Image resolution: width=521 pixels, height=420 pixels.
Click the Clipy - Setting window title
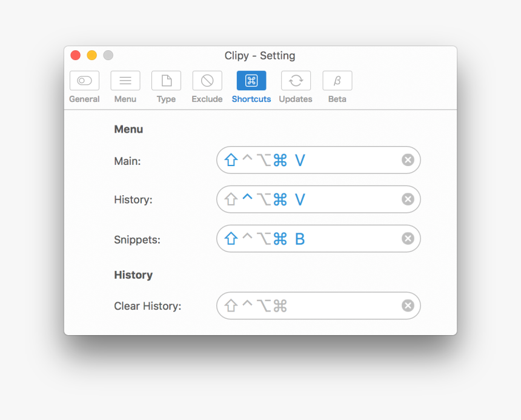click(260, 56)
